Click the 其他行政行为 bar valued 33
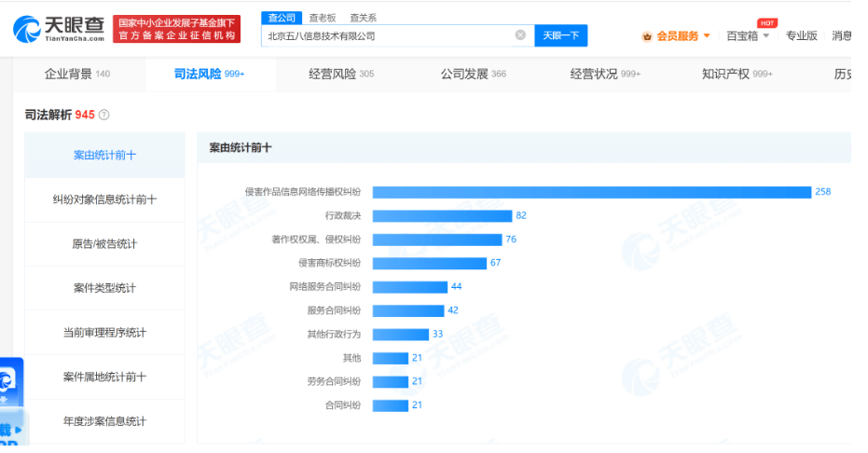The width and height of the screenshot is (868, 453). click(x=401, y=335)
